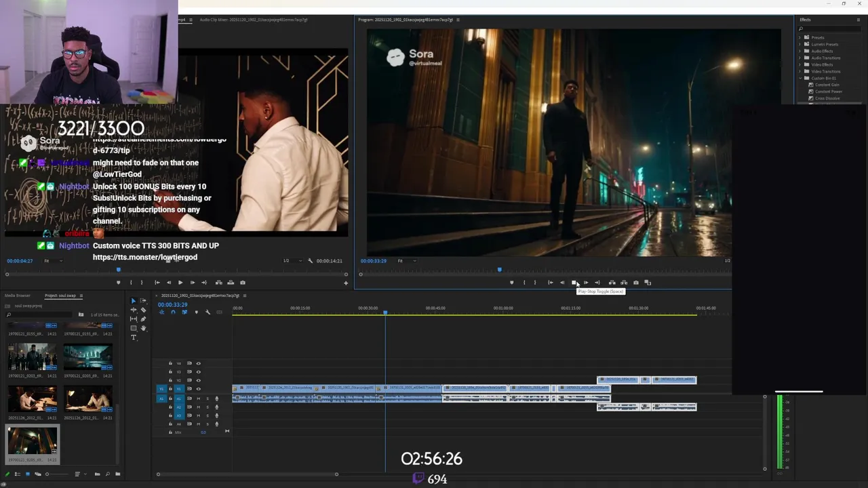Toggle linked selection in timeline

click(x=184, y=312)
